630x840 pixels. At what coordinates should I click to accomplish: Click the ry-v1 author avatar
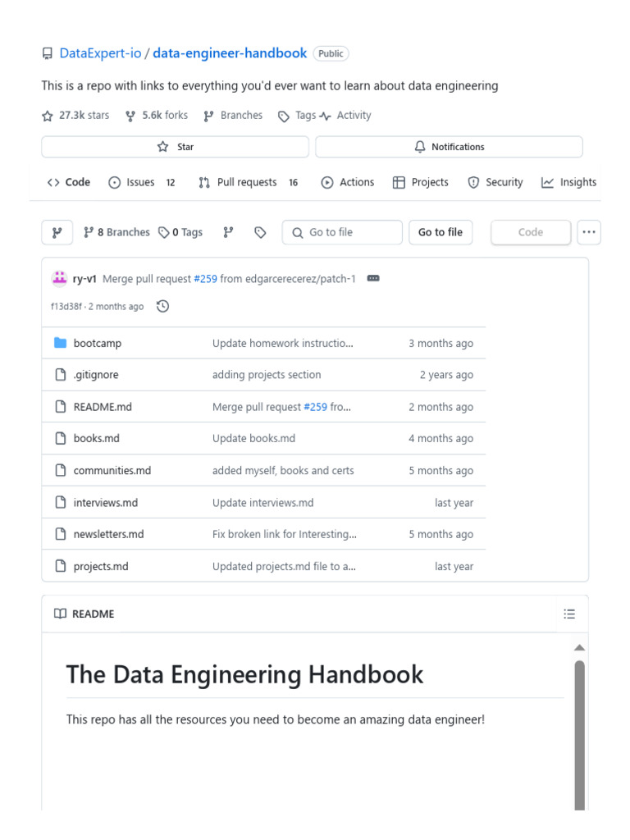click(x=59, y=278)
